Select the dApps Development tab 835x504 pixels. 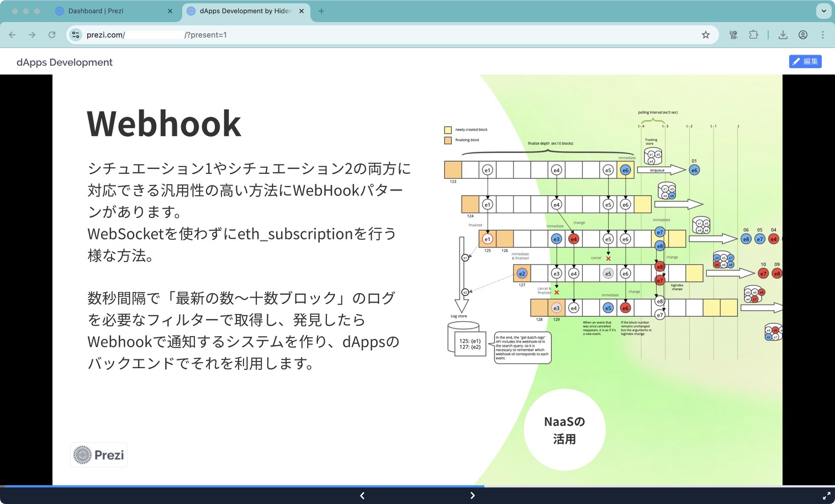coord(242,10)
